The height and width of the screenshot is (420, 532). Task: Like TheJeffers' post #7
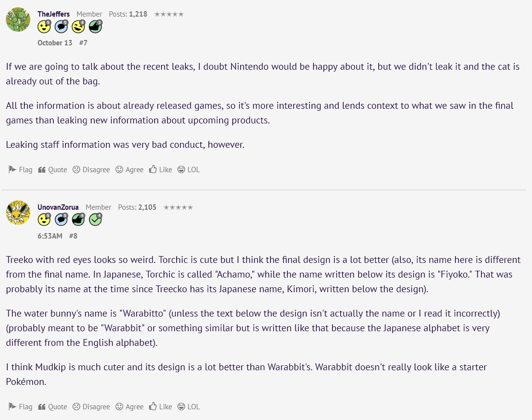[161, 170]
